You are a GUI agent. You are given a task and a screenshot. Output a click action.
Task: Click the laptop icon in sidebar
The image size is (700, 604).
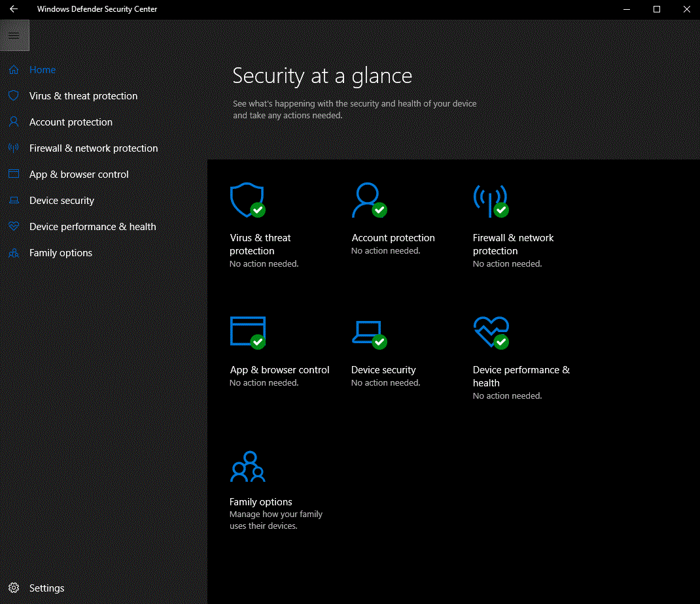point(14,200)
